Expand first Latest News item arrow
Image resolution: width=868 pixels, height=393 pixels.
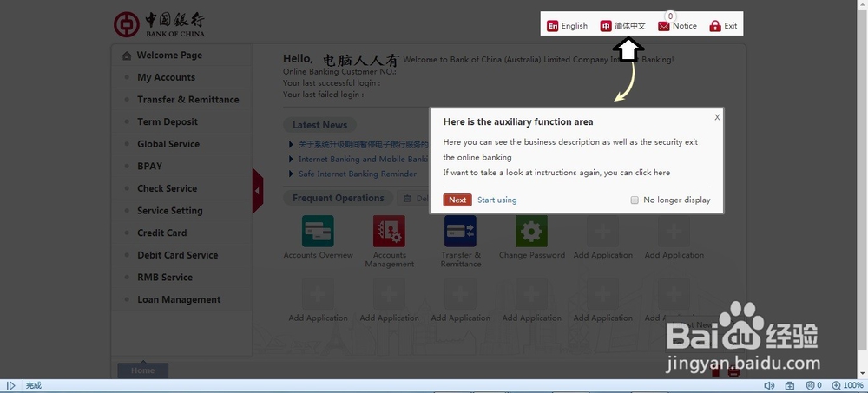click(x=291, y=145)
